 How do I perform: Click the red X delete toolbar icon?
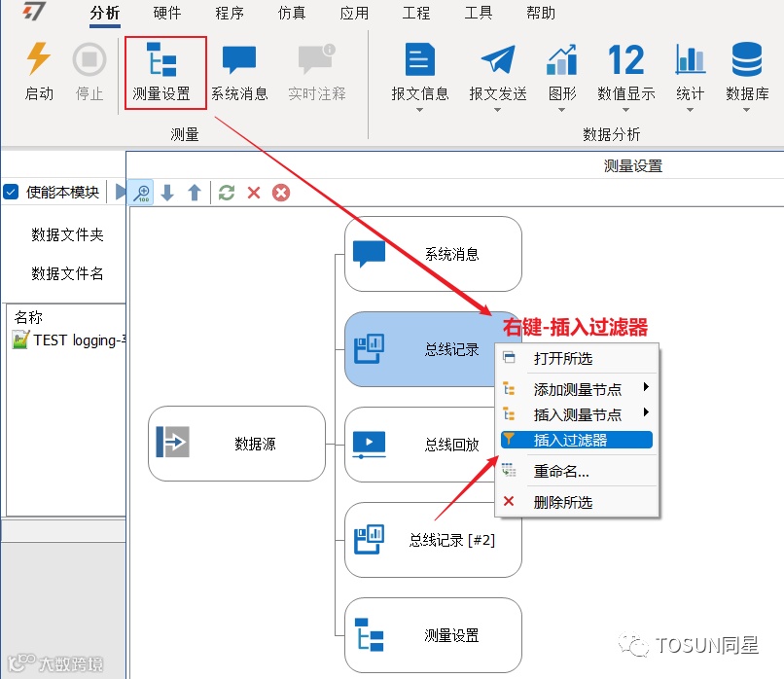(x=254, y=193)
